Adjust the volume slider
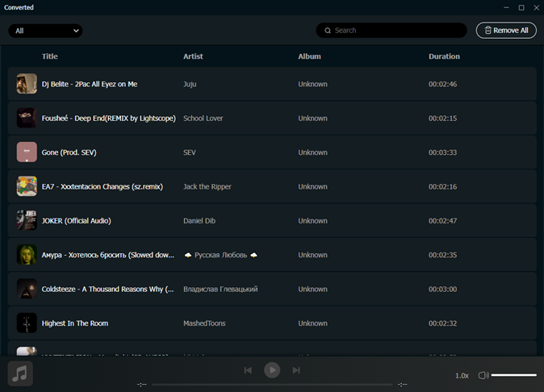 pos(513,375)
